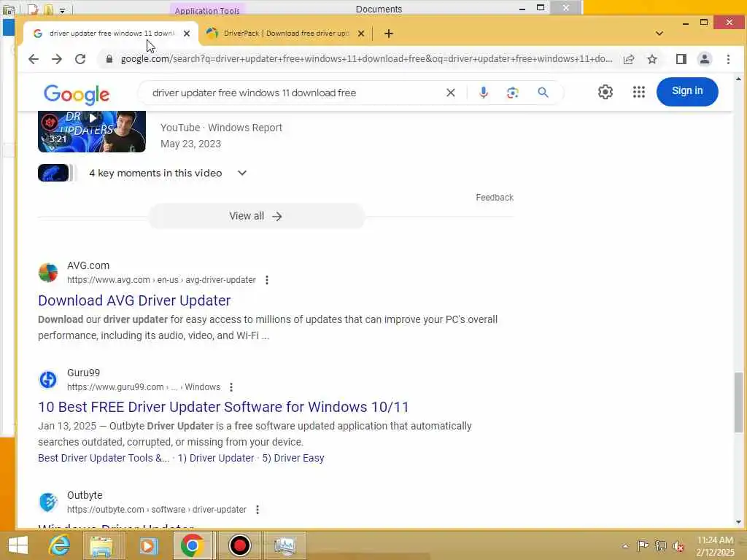Click YouTube · Windows Report source text
747x560 pixels.
[x=222, y=128]
